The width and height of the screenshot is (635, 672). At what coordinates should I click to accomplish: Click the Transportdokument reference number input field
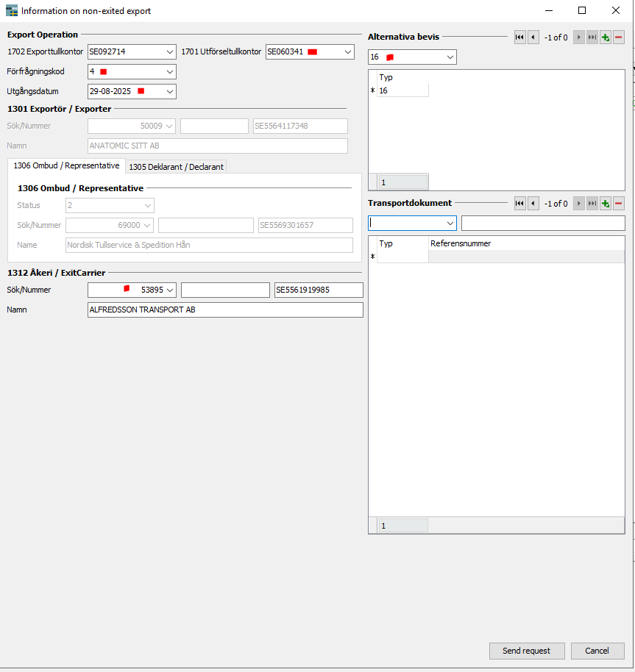pyautogui.click(x=542, y=224)
